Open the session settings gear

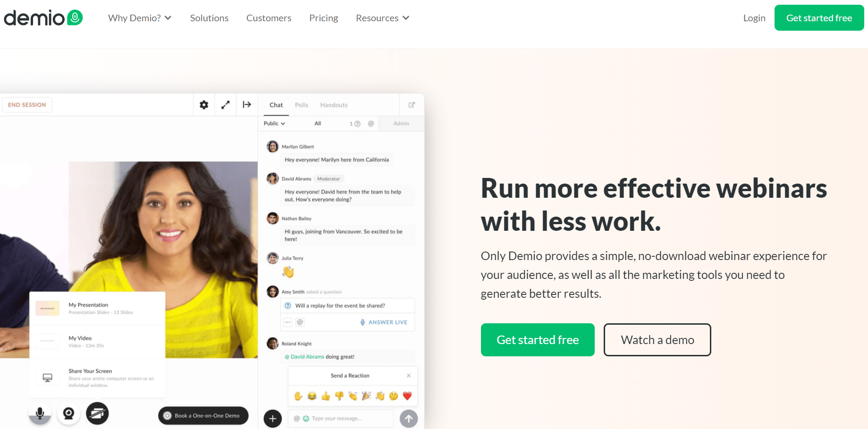pyautogui.click(x=204, y=105)
